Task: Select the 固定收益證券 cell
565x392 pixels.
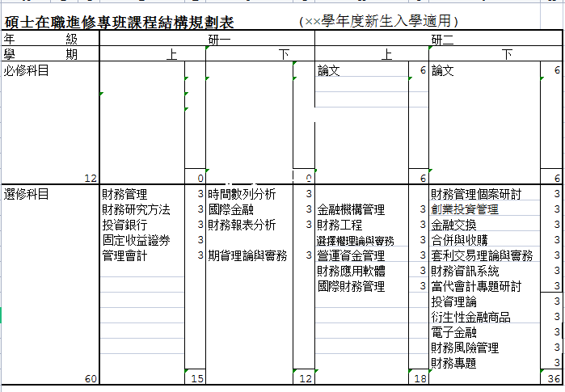Action: pos(136,240)
